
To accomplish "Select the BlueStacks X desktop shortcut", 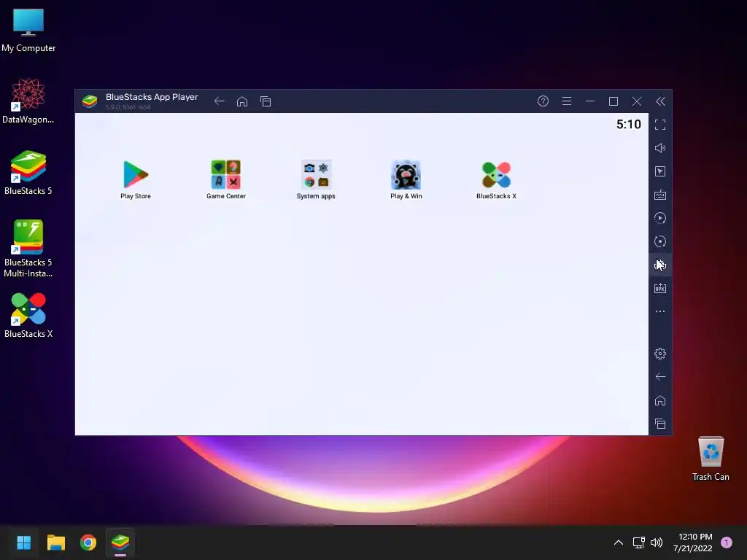I will (28, 315).
